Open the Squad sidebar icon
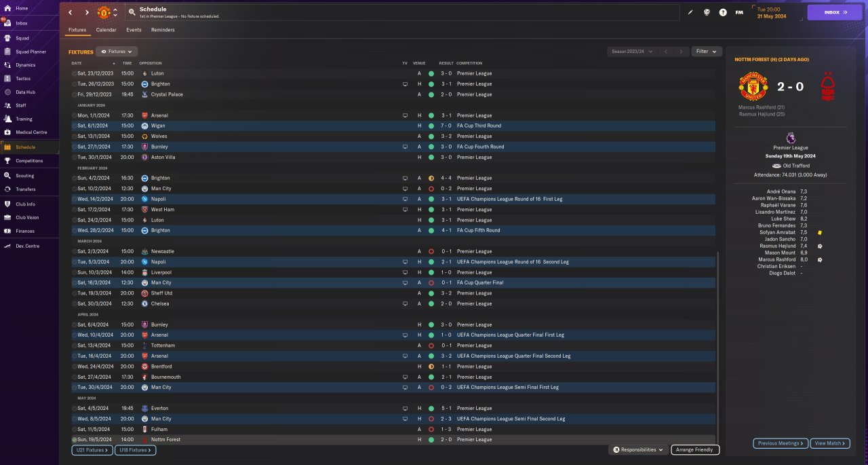Viewport: 868px width, 465px height. click(7, 38)
